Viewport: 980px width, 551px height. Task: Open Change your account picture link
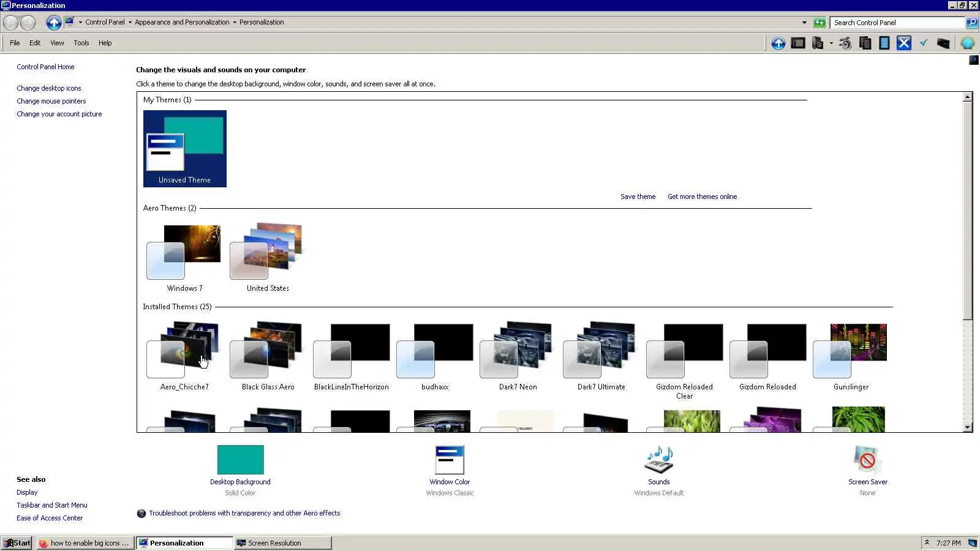click(x=59, y=114)
